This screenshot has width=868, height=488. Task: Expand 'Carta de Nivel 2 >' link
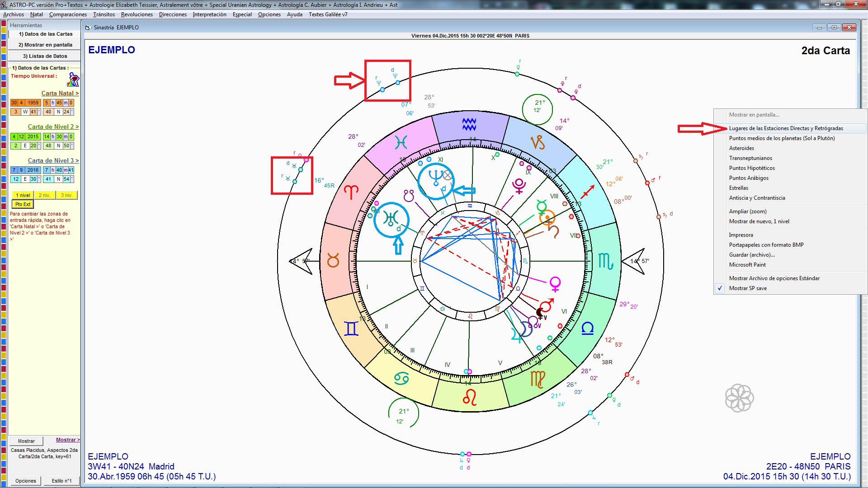[53, 127]
